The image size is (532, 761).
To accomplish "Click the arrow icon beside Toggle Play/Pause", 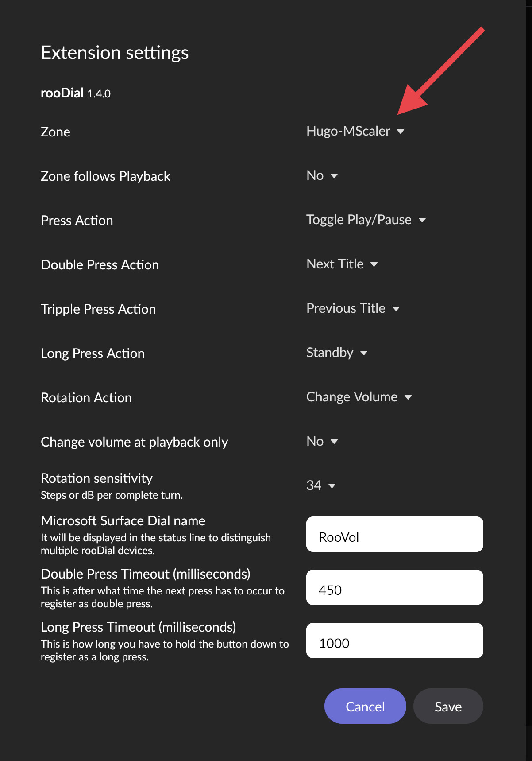I will 422,220.
